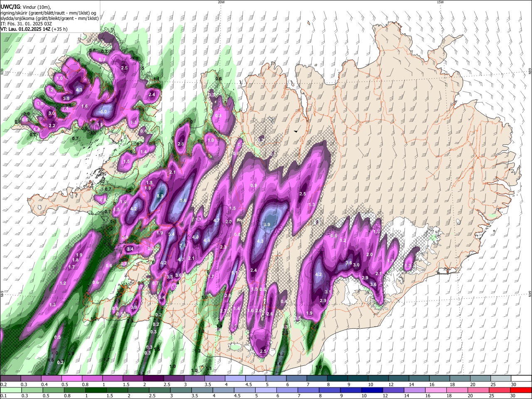
Task: Select the gray-mauve 0.2 snow legend swatch
Action: [10, 379]
